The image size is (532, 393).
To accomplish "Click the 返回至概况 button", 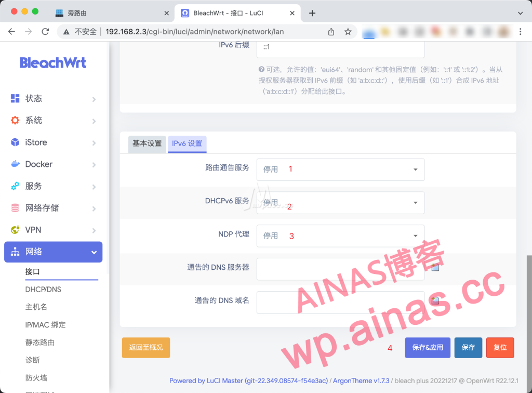I will click(146, 348).
